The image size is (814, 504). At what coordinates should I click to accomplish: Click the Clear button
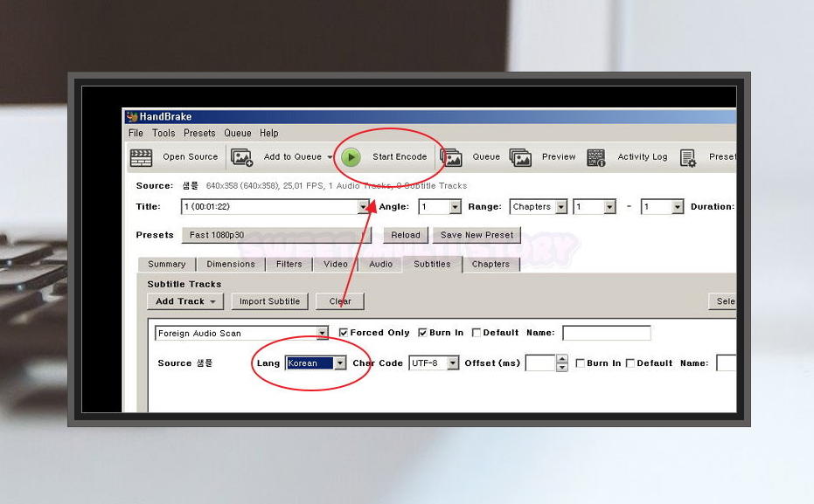(340, 301)
